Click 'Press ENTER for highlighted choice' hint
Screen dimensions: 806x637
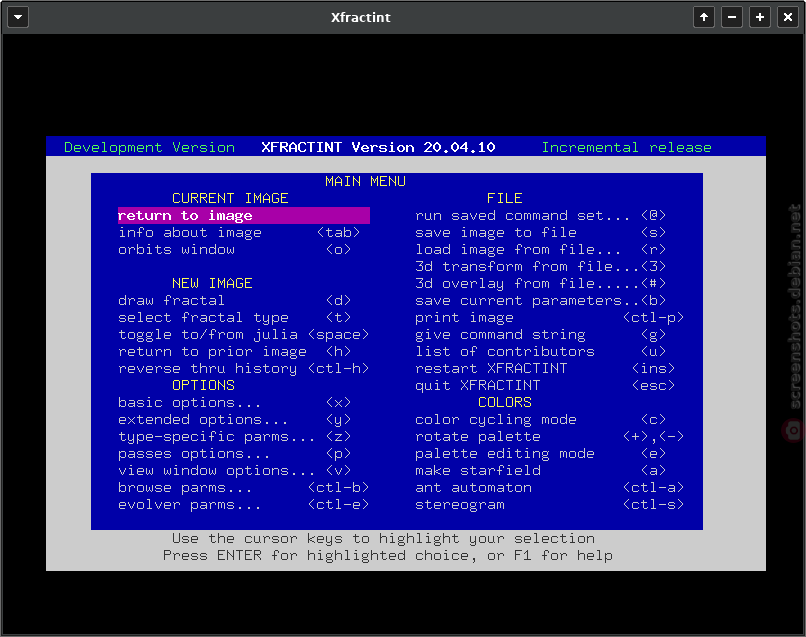(319, 555)
